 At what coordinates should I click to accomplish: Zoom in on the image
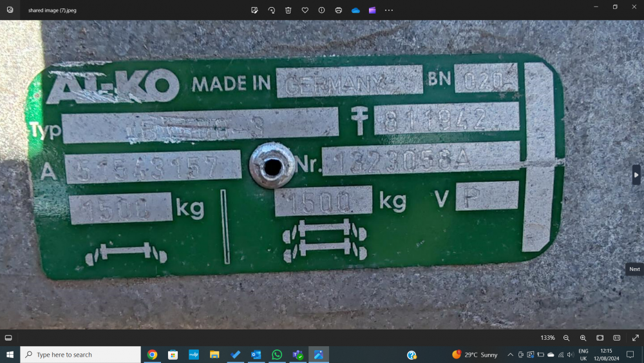[x=583, y=338]
